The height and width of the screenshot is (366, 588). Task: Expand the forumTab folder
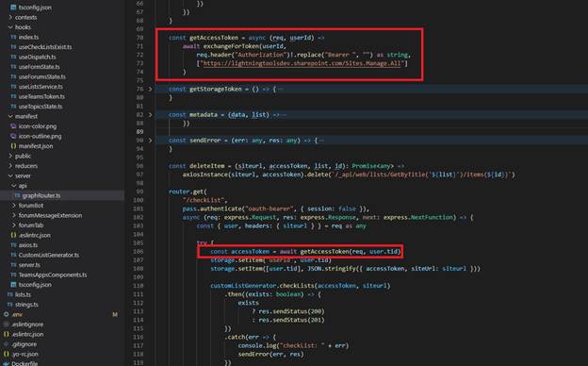coord(31,225)
